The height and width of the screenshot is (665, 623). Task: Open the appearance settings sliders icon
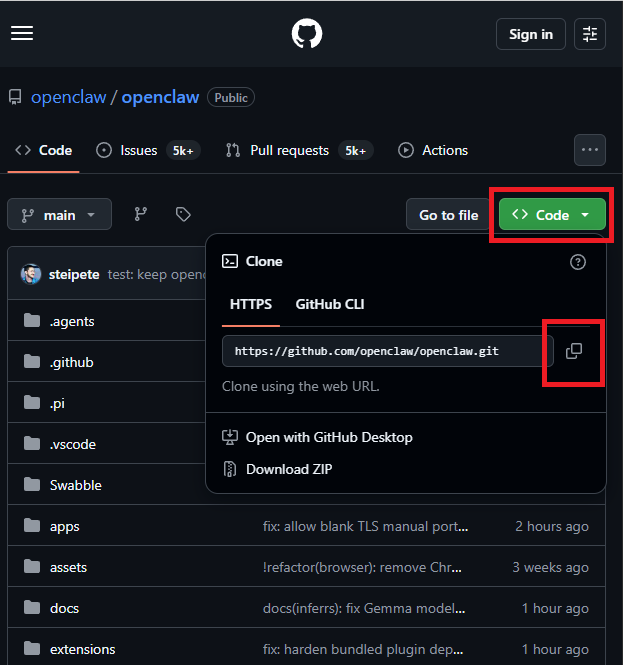pos(589,34)
